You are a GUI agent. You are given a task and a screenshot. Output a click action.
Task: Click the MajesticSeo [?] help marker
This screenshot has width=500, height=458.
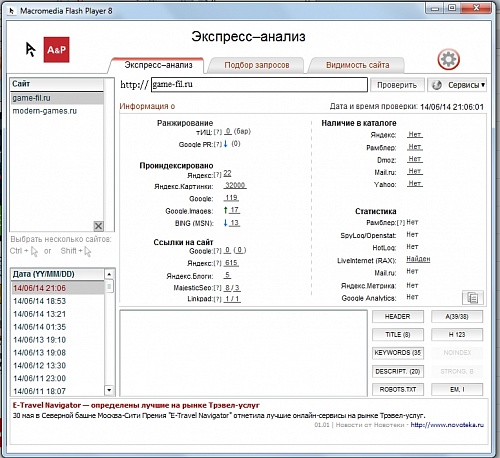[x=218, y=288]
